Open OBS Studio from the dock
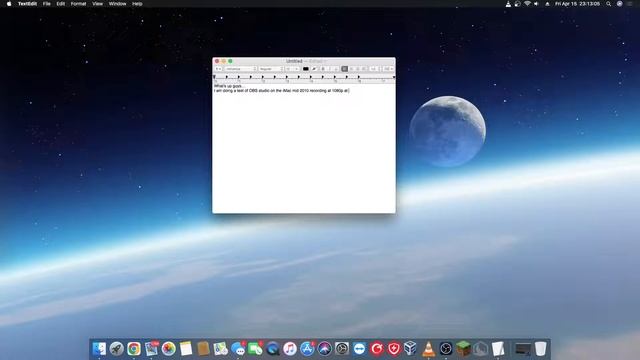Screen dimensions: 640x360 click(x=446, y=349)
